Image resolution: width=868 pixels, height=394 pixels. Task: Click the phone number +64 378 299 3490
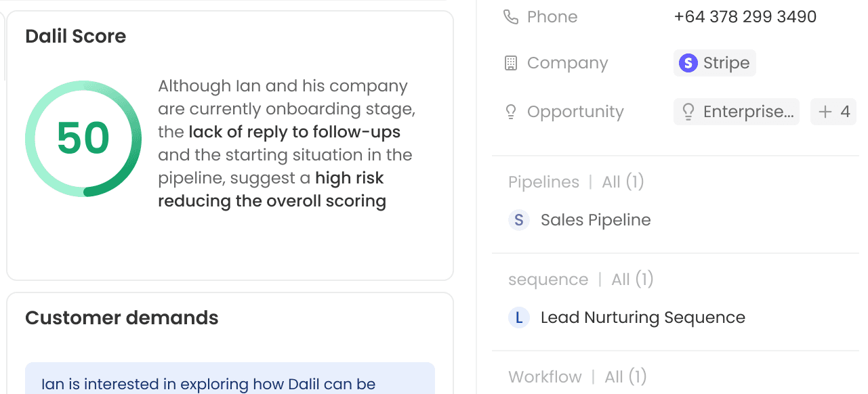[745, 16]
